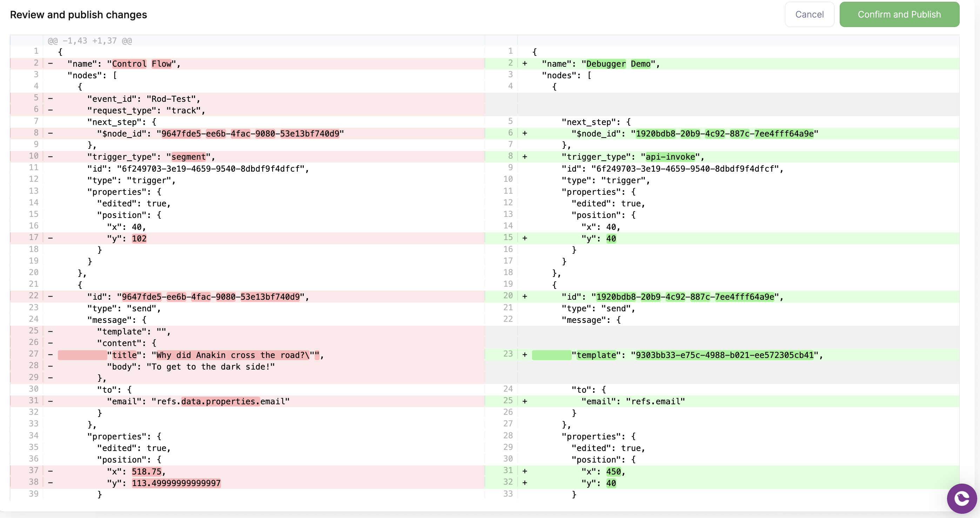The height and width of the screenshot is (518, 980).
Task: Click the added x value 450
Action: (613, 472)
